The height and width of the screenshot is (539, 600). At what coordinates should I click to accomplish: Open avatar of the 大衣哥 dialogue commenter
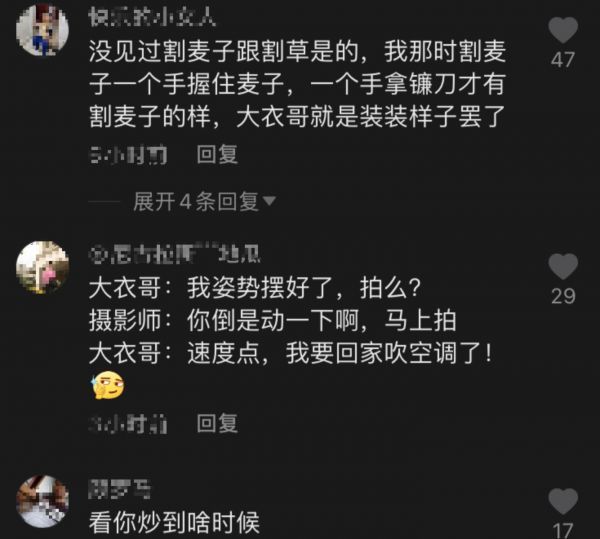(42, 267)
